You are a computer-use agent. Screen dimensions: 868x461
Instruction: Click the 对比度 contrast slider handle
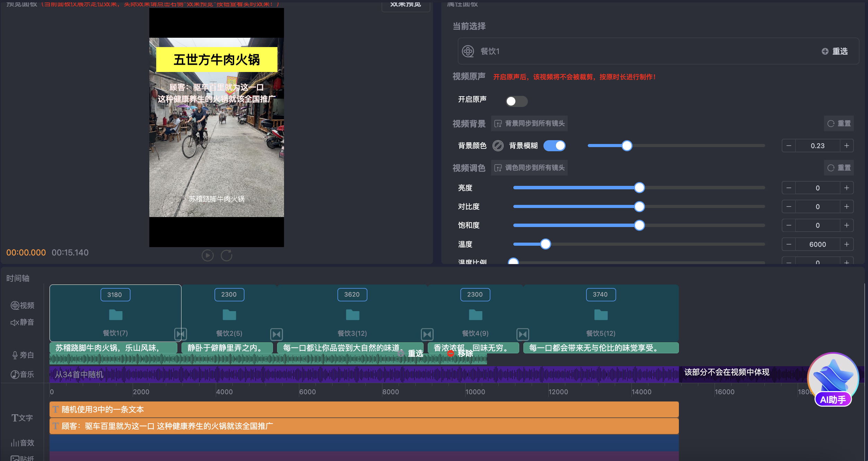639,207
